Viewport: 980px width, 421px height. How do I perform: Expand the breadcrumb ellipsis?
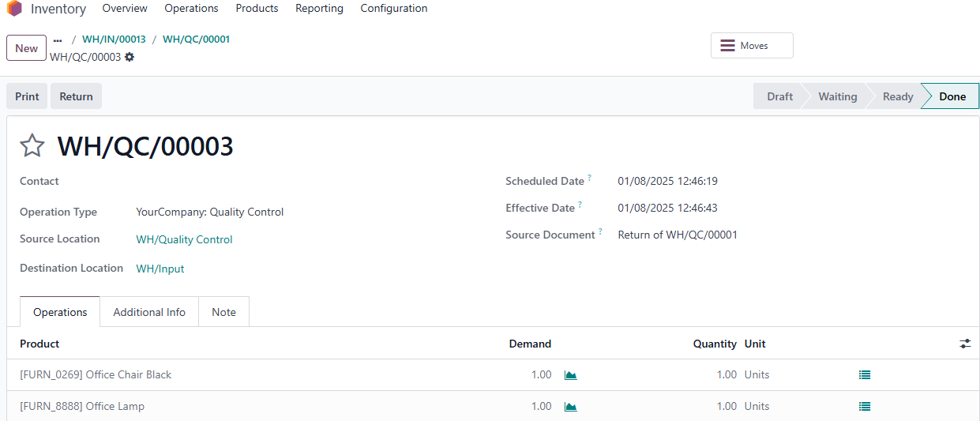pyautogui.click(x=58, y=39)
